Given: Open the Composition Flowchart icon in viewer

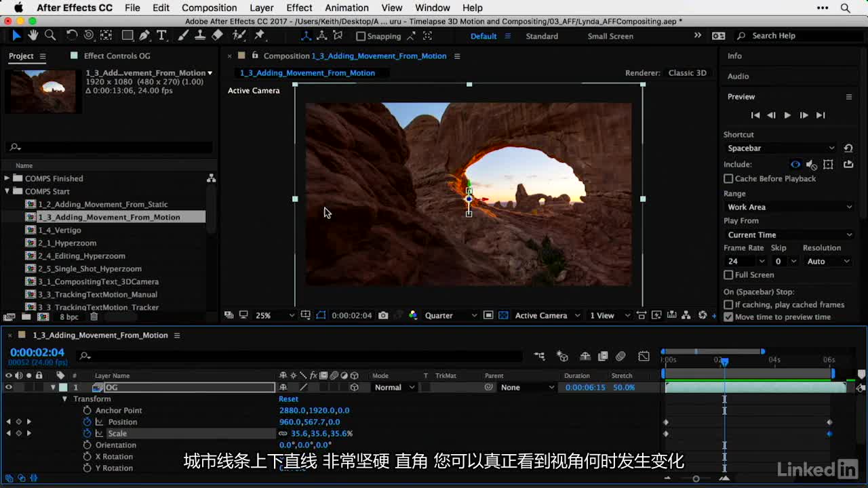Looking at the screenshot, I should (x=686, y=315).
